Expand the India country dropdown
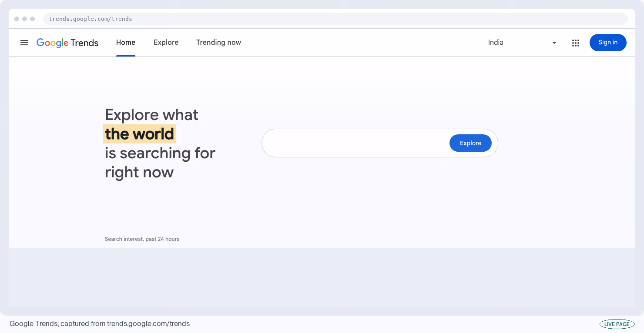The width and height of the screenshot is (644, 333). [522, 43]
